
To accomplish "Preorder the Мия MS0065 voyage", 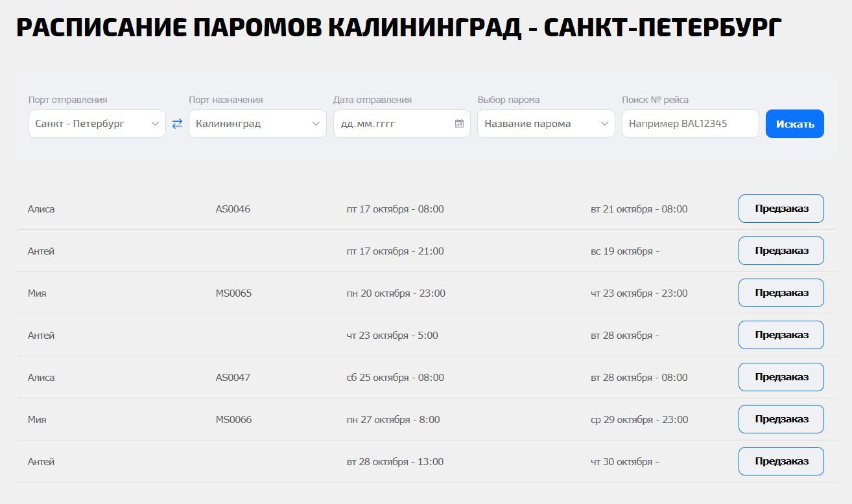I will click(x=781, y=293).
